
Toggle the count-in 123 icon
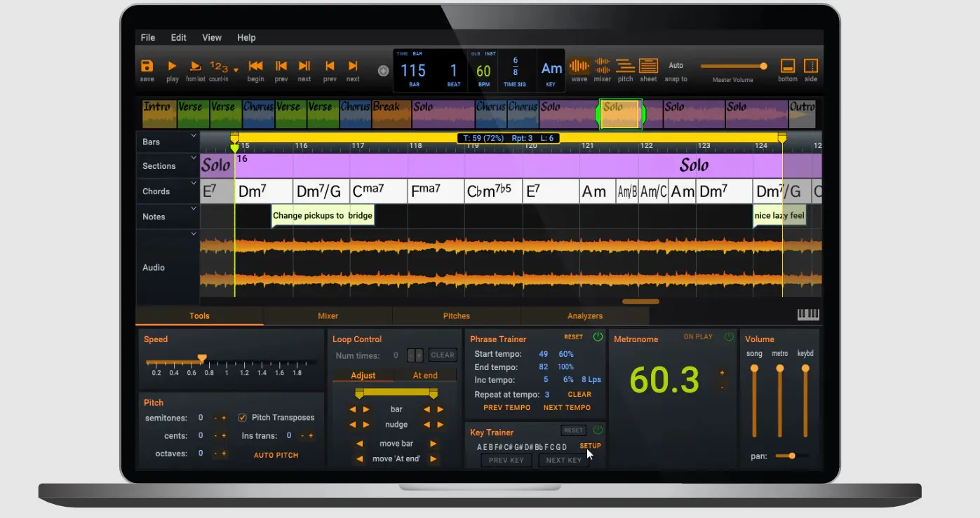[219, 67]
